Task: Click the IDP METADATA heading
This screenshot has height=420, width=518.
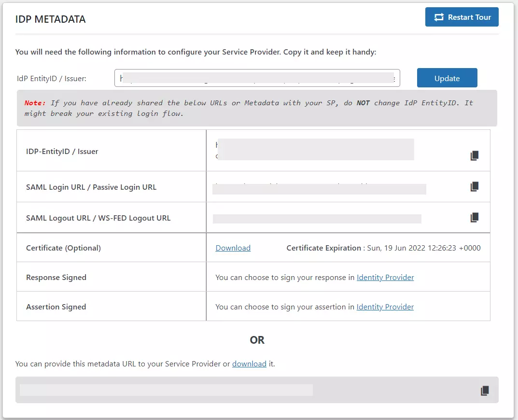Action: (x=50, y=19)
